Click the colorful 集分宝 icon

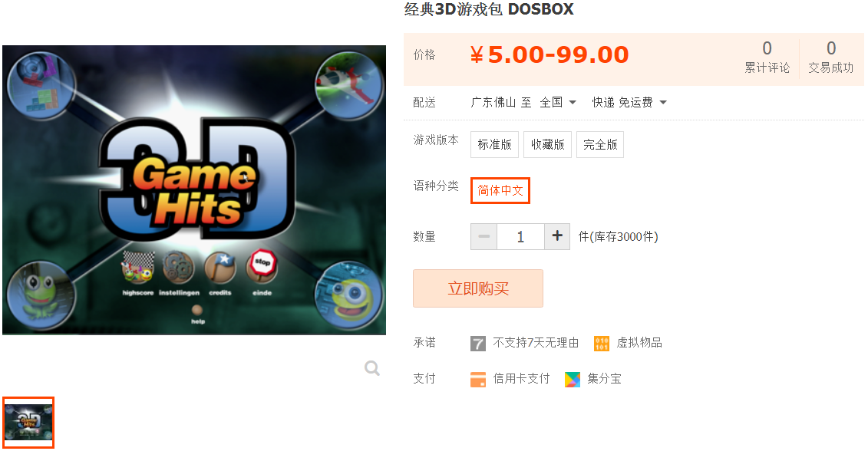click(573, 379)
